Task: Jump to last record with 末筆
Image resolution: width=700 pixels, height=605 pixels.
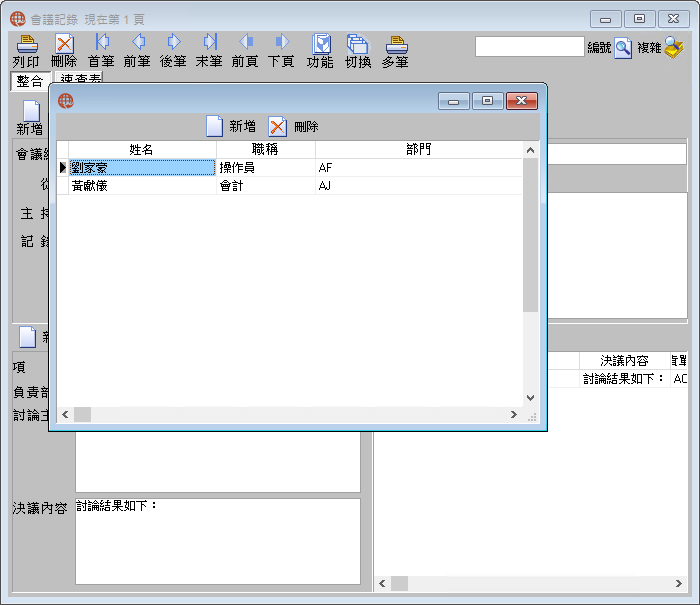Action: [x=210, y=42]
